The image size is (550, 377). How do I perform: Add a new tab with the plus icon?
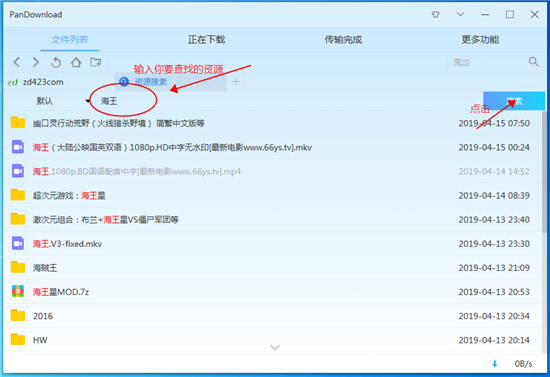pos(236,82)
